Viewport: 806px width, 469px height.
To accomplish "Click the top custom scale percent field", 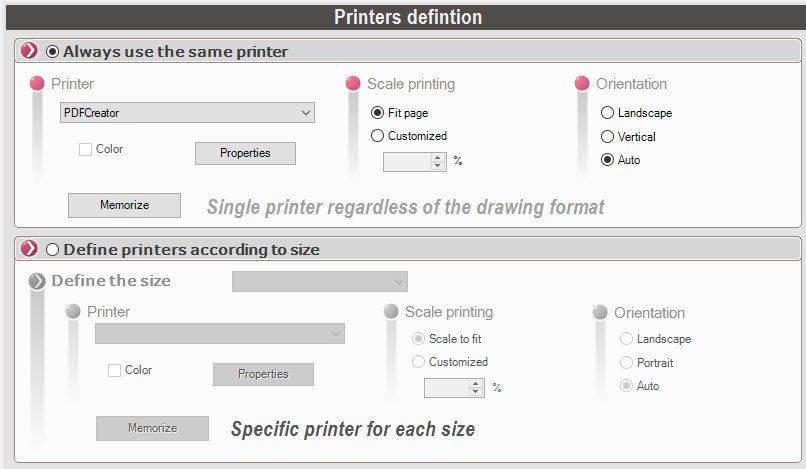I will (x=407, y=161).
